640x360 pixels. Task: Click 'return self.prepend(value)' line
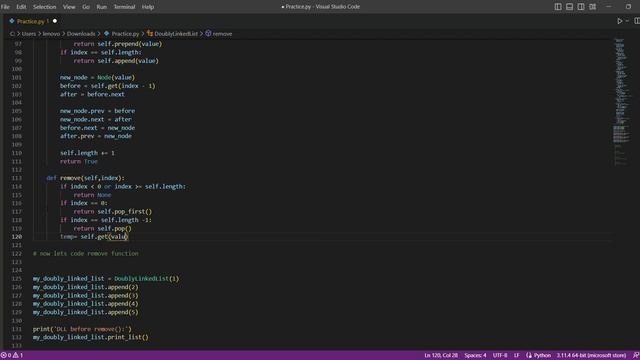coord(118,44)
